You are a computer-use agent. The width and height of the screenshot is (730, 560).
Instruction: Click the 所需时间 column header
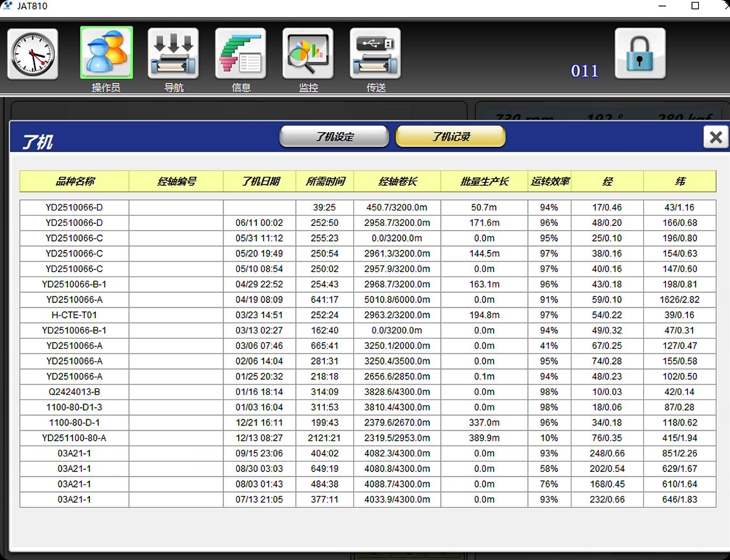tap(325, 181)
